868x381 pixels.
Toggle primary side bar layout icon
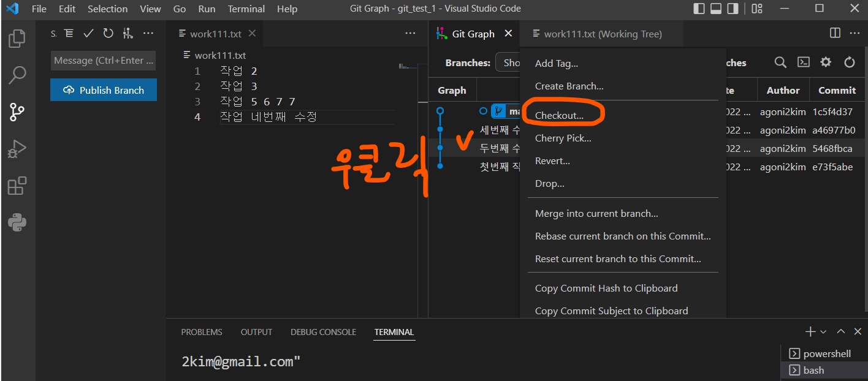[x=699, y=9]
